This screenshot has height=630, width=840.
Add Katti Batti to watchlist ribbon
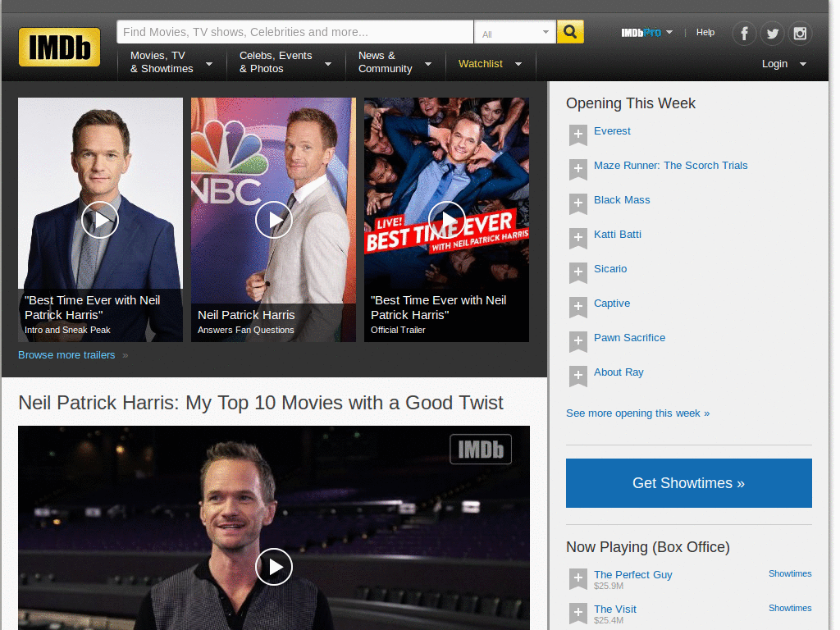578,238
